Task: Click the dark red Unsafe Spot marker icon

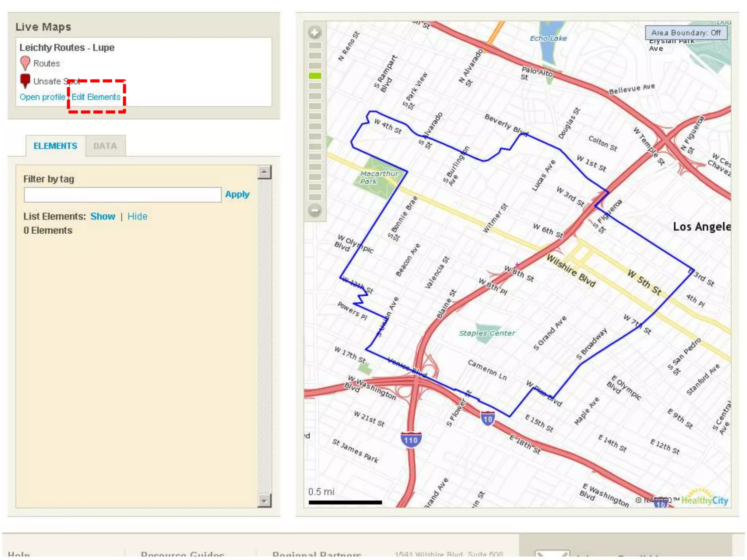Action: (x=25, y=81)
